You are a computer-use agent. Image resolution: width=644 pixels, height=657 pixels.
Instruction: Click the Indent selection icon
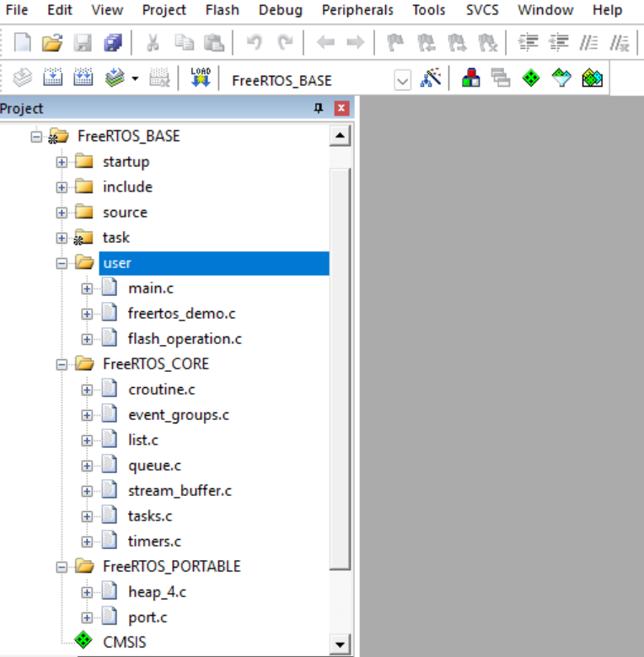tap(528, 42)
